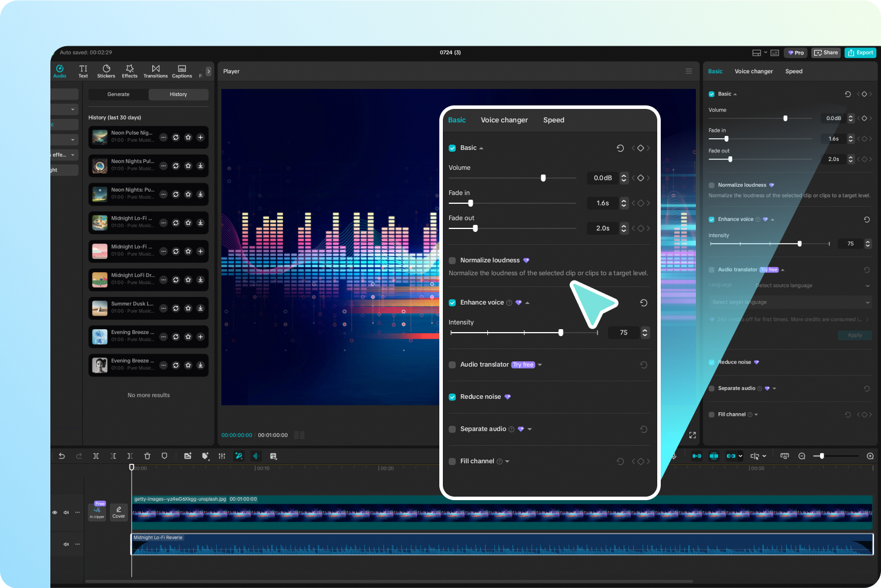The width and height of the screenshot is (881, 588).
Task: Click the Apply button under Audio translator
Action: (855, 335)
